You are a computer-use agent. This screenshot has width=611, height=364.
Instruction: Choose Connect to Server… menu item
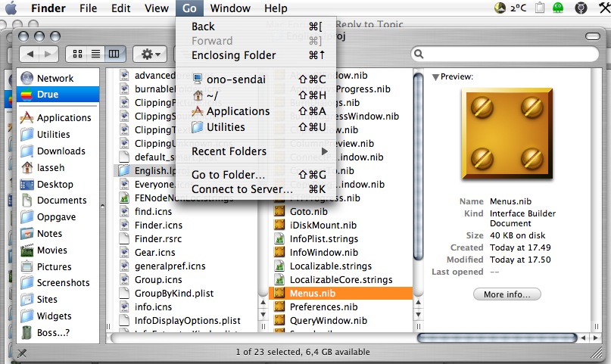point(256,189)
